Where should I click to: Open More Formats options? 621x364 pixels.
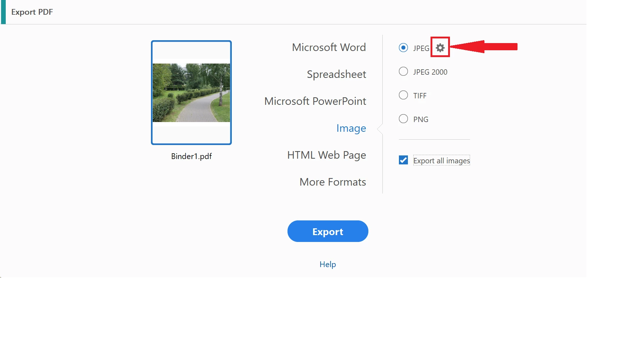point(333,182)
